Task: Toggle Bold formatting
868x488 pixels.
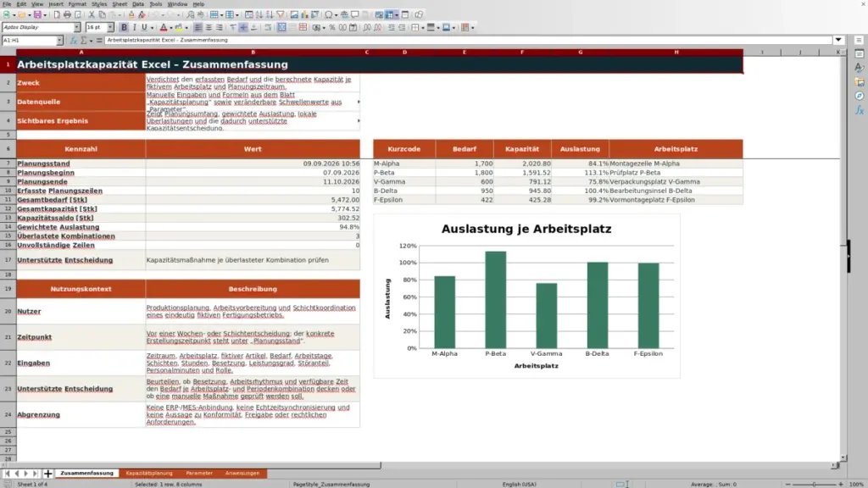Action: tap(124, 28)
